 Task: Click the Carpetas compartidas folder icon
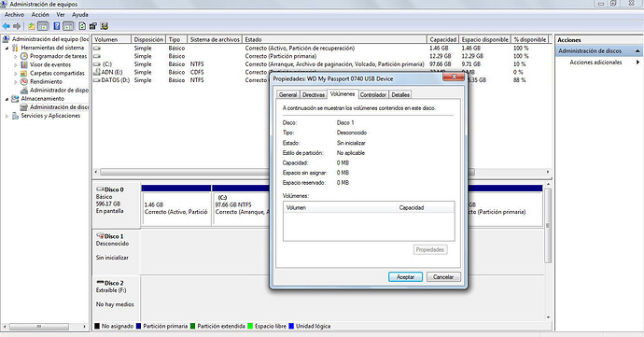pyautogui.click(x=24, y=73)
